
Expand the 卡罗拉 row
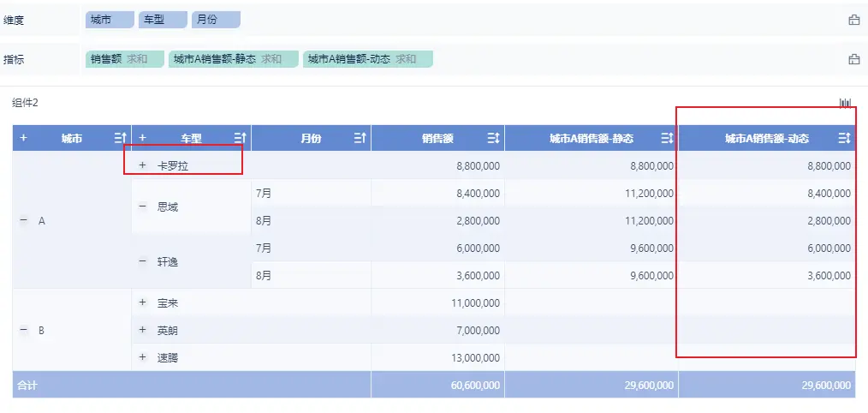[x=142, y=165]
